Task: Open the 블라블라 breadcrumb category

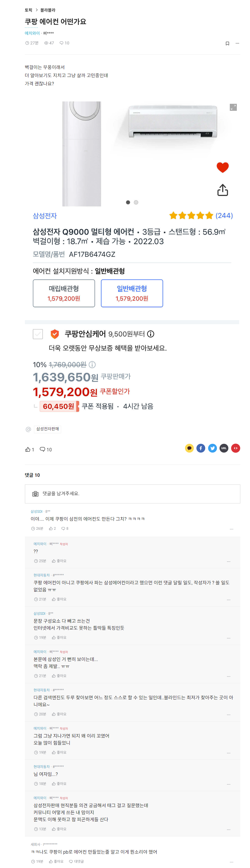Action: click(48, 10)
